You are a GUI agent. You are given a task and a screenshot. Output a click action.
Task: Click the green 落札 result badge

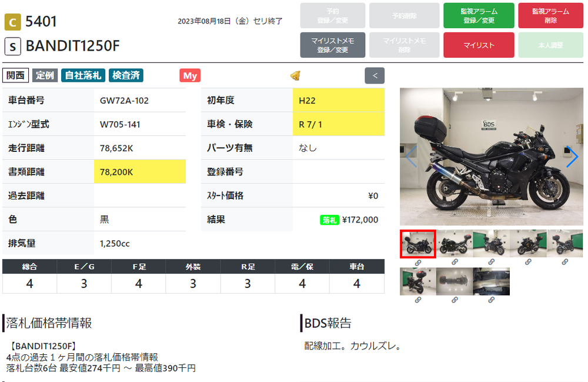tap(330, 218)
